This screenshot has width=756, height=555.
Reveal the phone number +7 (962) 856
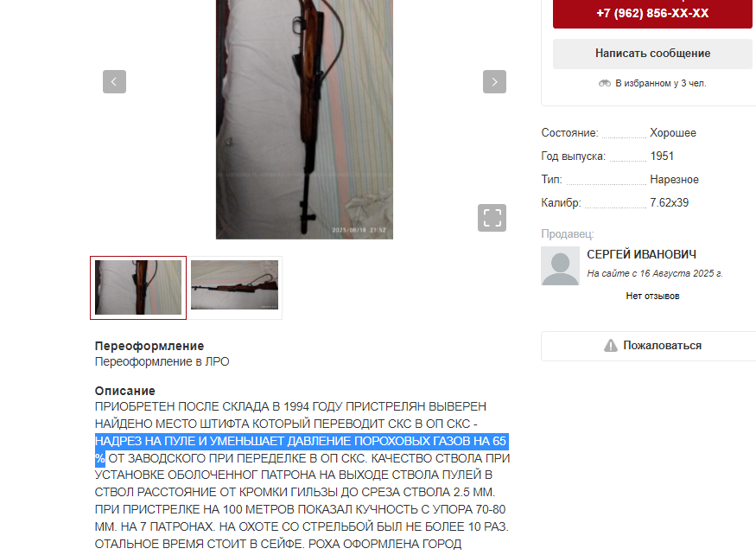652,13
